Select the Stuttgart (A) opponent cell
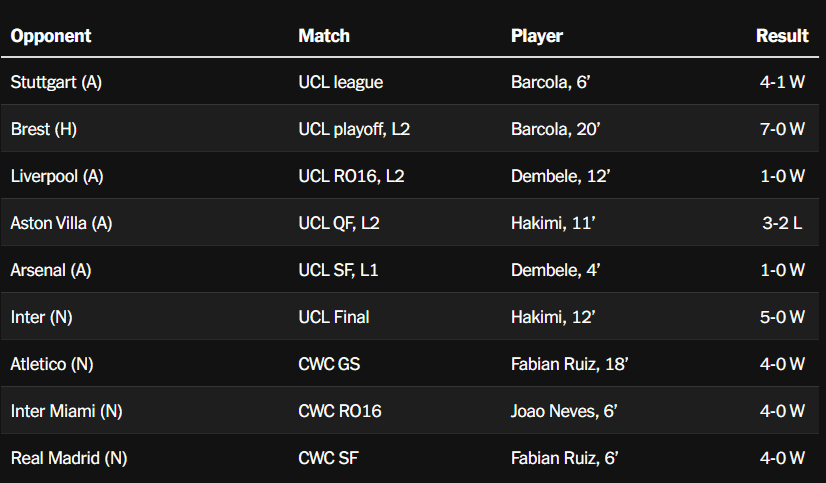 pyautogui.click(x=56, y=83)
